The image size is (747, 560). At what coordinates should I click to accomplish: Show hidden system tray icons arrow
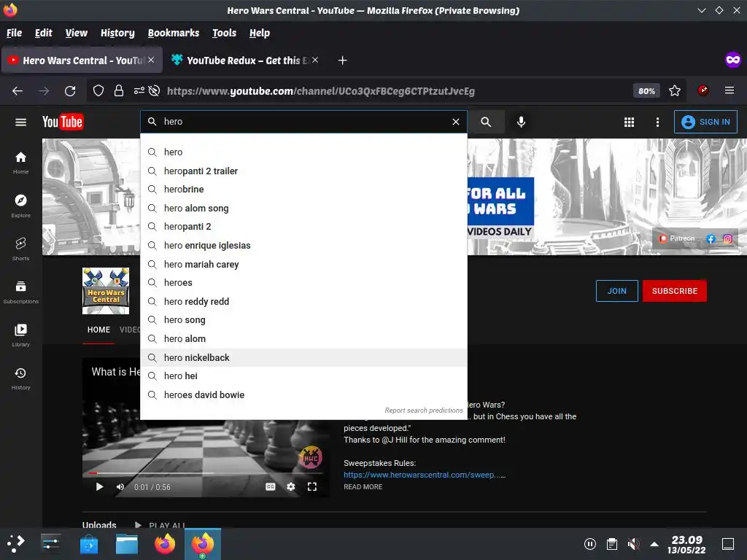(x=654, y=544)
